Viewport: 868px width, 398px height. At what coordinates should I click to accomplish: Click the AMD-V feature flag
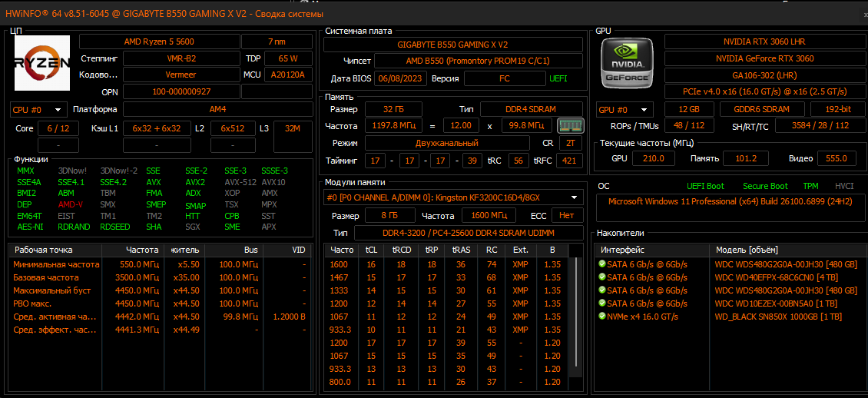pos(71,204)
